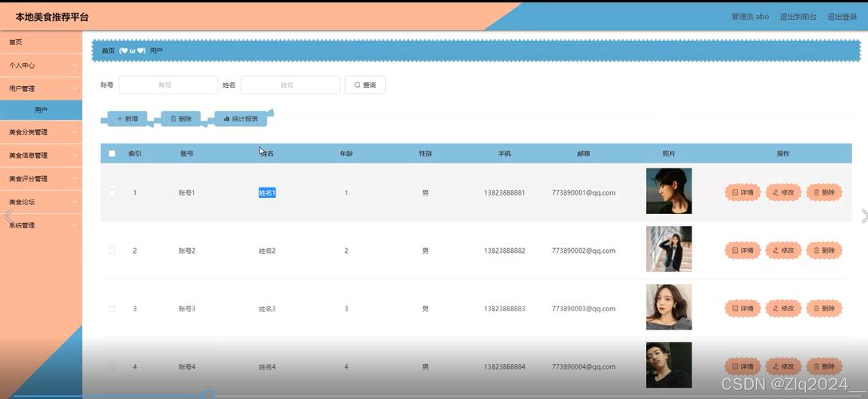
Task: Click the 账号 column header
Action: point(187,153)
